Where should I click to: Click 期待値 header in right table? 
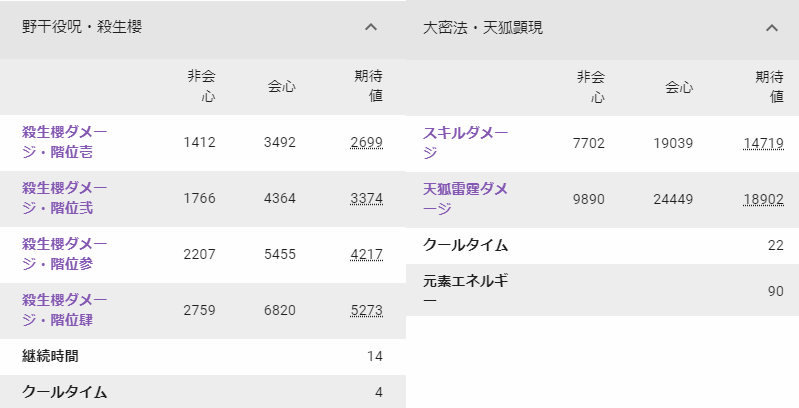769,86
